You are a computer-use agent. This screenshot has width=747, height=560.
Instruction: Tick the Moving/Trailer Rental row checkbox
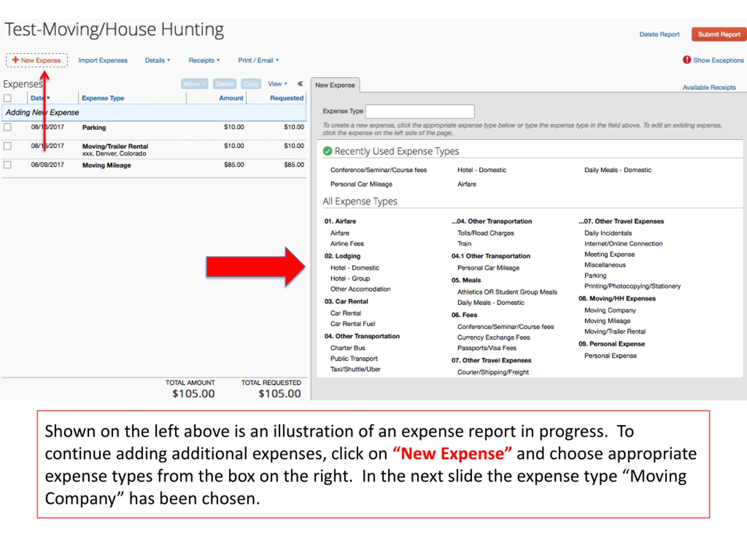pyautogui.click(x=7, y=146)
